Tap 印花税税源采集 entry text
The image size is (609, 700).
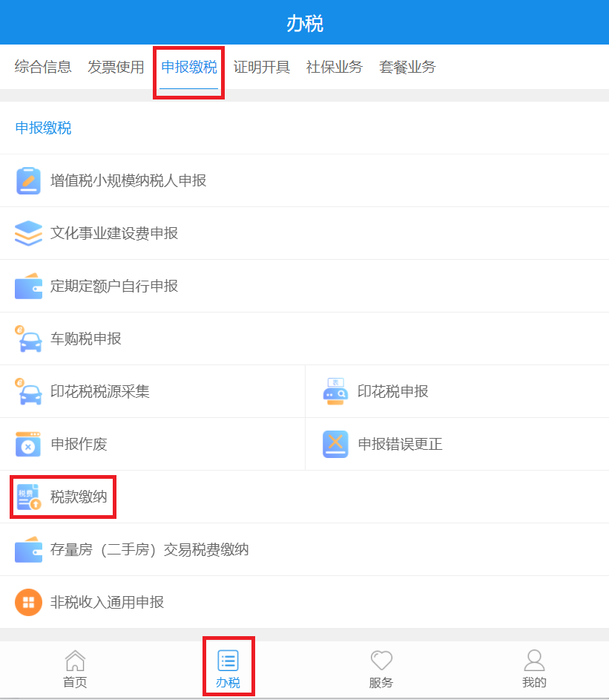pos(100,391)
